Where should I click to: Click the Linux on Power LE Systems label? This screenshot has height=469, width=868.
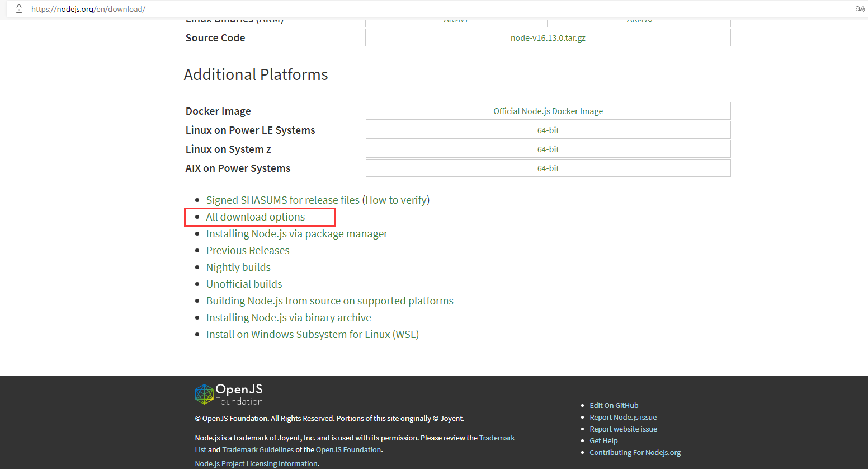[x=251, y=130]
